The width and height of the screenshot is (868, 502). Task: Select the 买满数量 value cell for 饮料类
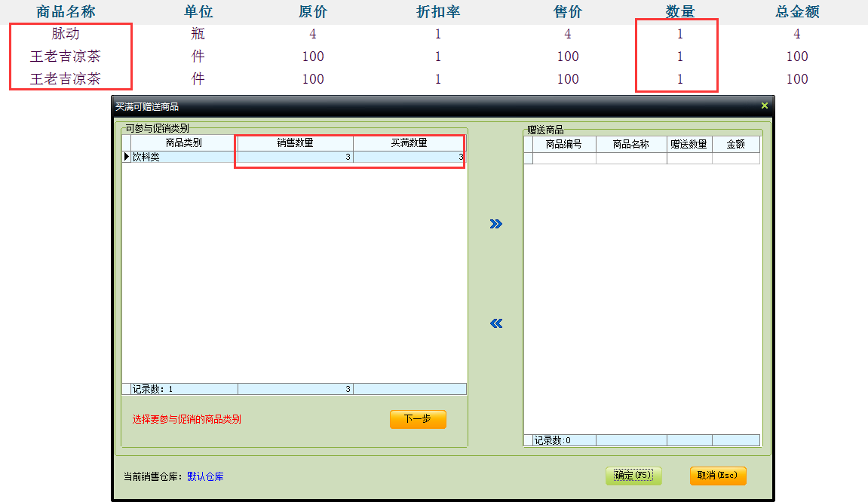[409, 158]
